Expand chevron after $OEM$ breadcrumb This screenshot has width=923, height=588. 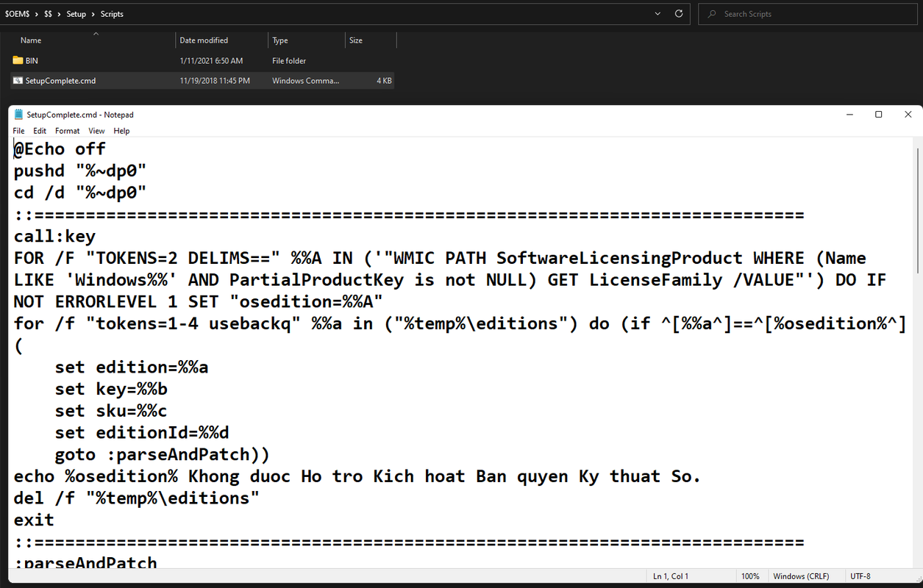point(36,14)
